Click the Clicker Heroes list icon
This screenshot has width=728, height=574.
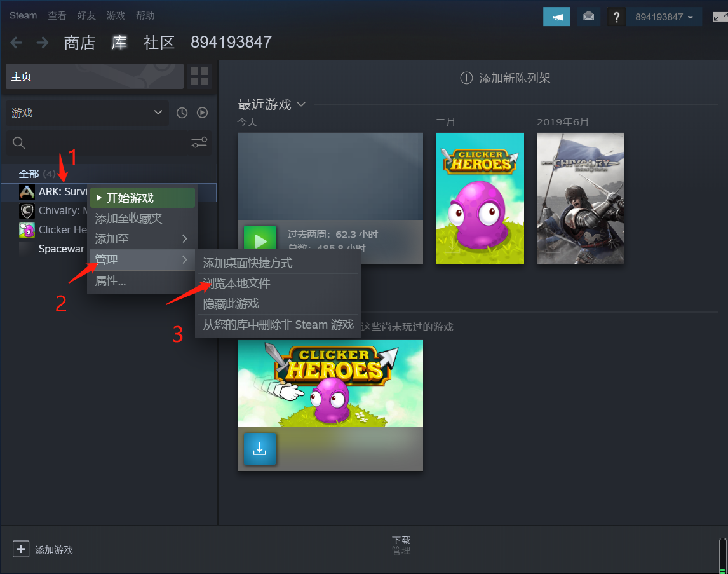(x=27, y=230)
